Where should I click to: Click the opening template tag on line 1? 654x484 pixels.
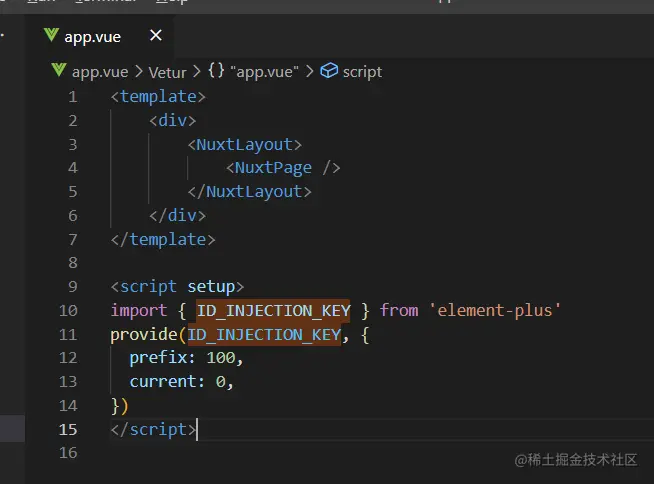[158, 97]
